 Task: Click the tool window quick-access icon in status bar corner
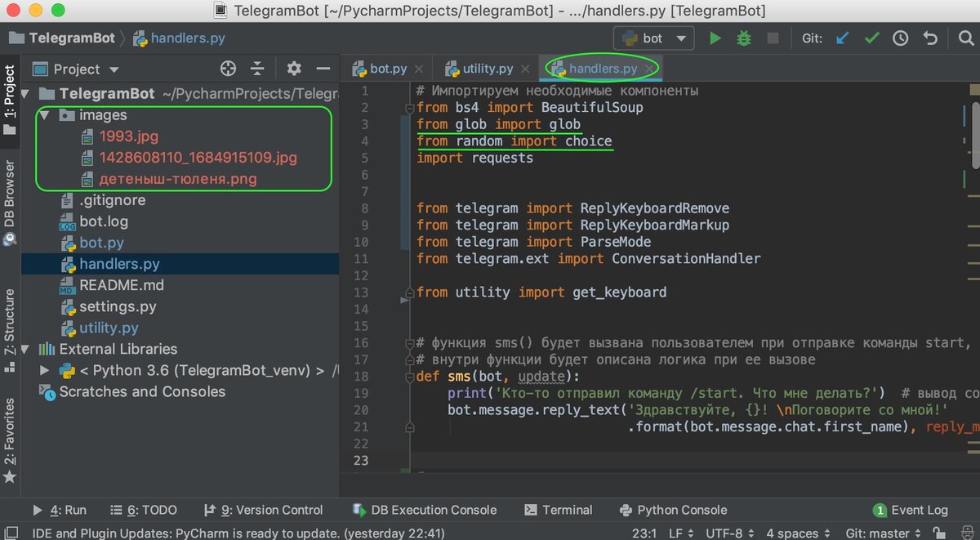[x=10, y=533]
